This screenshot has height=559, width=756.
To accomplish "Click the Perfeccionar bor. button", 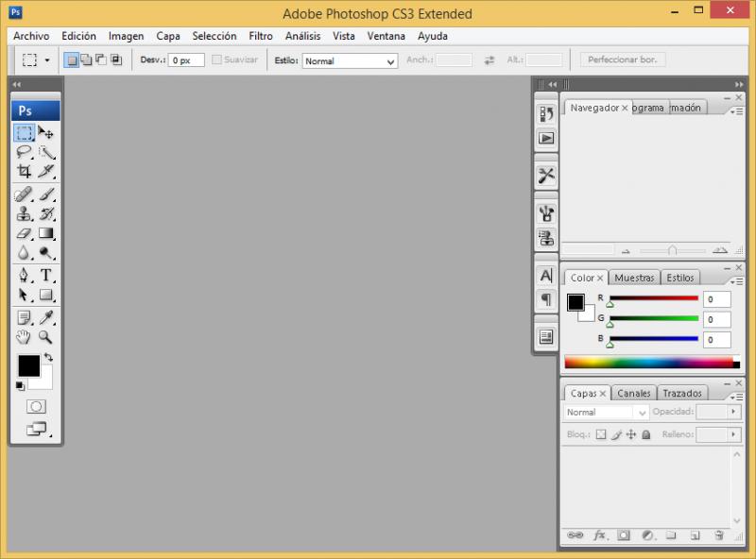I will pos(622,59).
